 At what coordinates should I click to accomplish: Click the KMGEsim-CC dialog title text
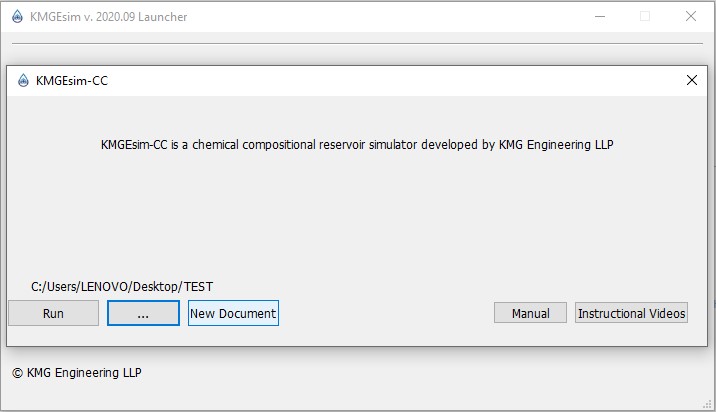click(x=72, y=81)
